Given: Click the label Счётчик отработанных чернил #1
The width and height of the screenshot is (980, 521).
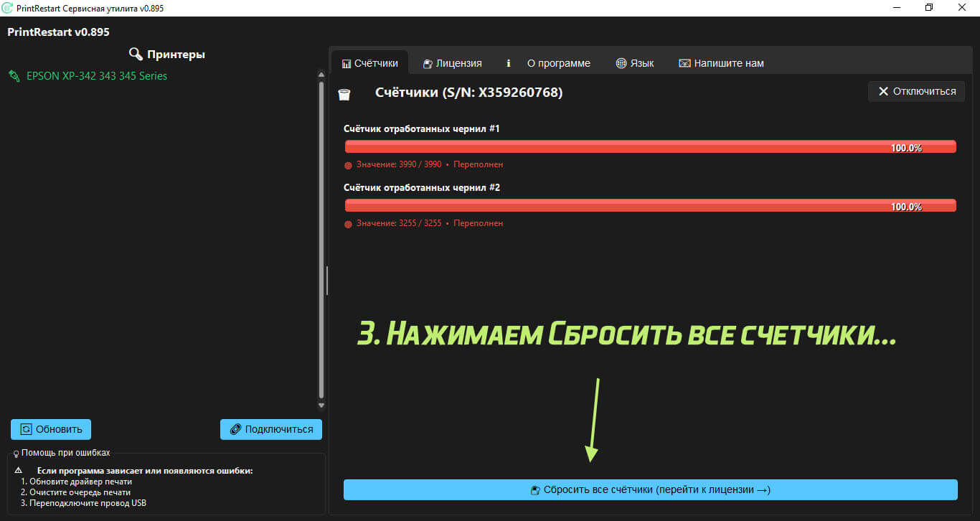Looking at the screenshot, I should [x=422, y=128].
